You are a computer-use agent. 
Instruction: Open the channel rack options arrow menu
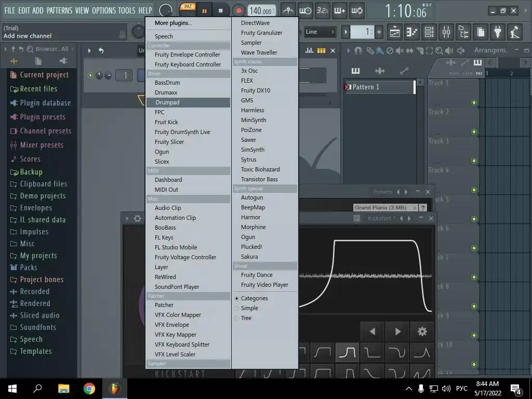click(x=89, y=50)
